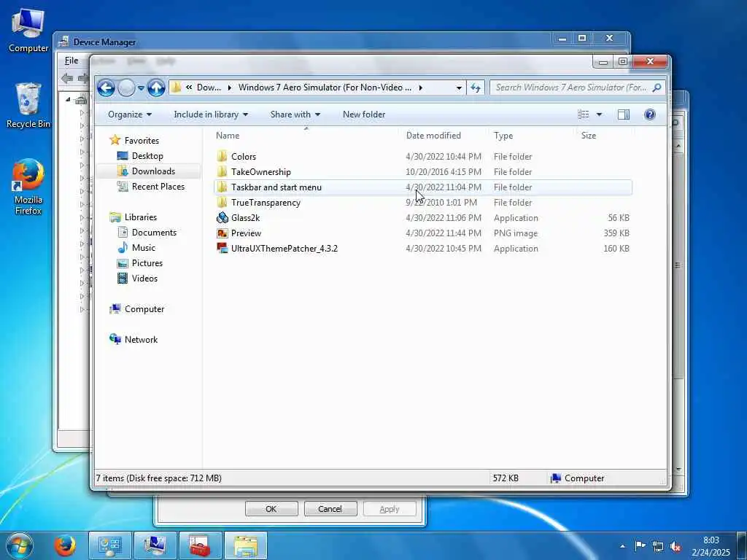The image size is (747, 560).
Task: Click the blue Help icon
Action: coord(650,114)
